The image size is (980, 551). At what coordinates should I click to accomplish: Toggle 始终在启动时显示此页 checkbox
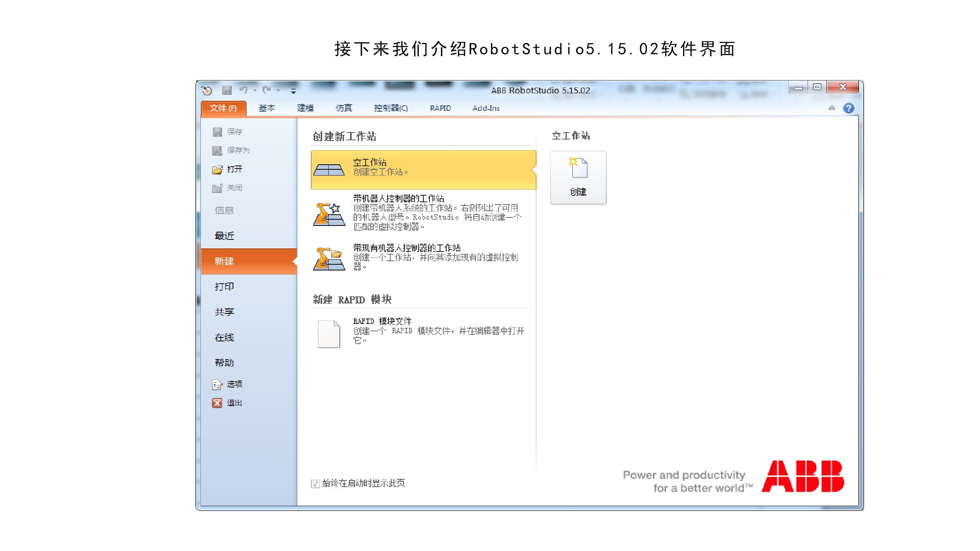pyautogui.click(x=315, y=484)
